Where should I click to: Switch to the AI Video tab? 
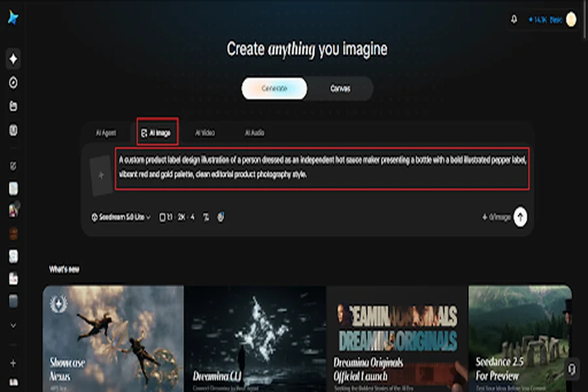pos(205,133)
